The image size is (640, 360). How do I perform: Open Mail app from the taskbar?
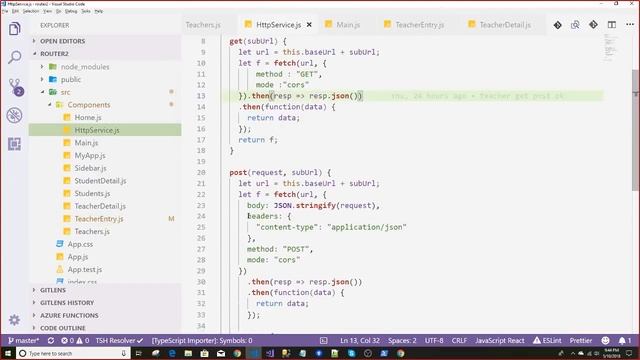pos(221,353)
